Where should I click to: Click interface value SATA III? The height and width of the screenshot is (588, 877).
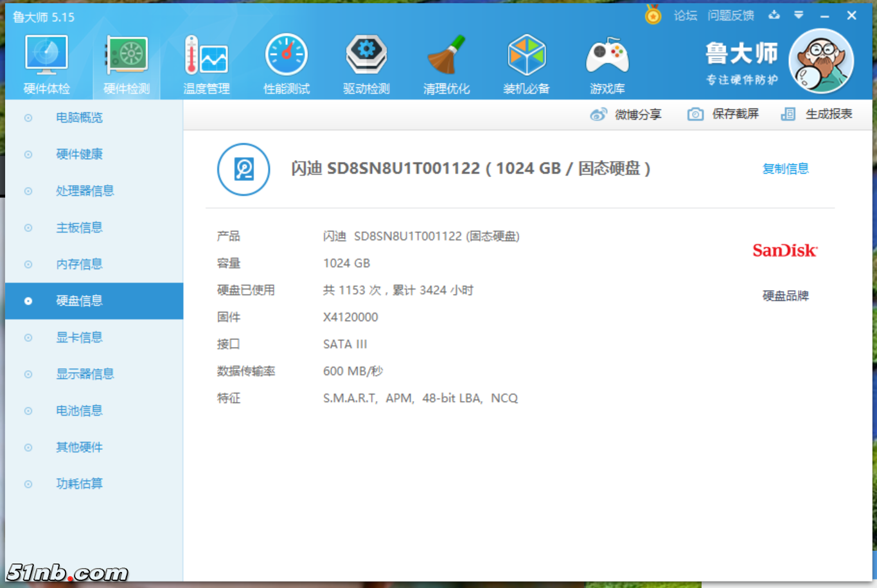pyautogui.click(x=345, y=344)
